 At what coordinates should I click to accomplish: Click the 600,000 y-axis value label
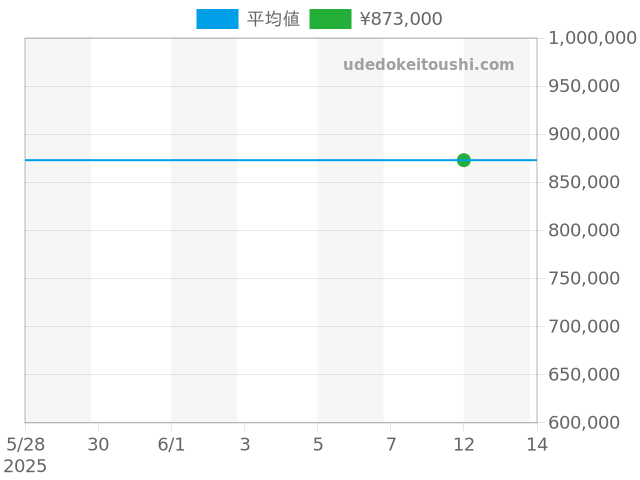pos(591,422)
